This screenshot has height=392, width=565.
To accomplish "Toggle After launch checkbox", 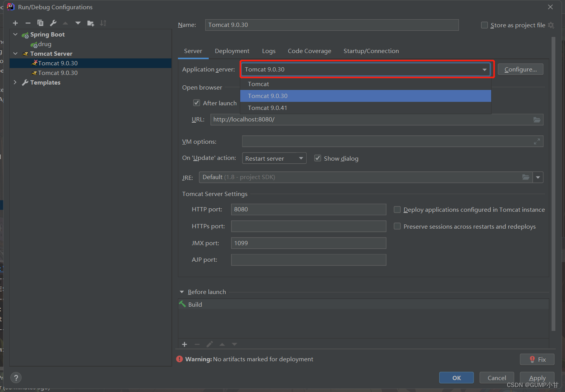I will coord(196,103).
